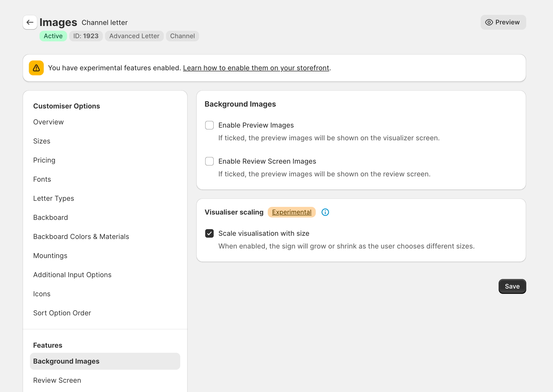
Task: Click the blue info circle icon
Action: click(325, 212)
